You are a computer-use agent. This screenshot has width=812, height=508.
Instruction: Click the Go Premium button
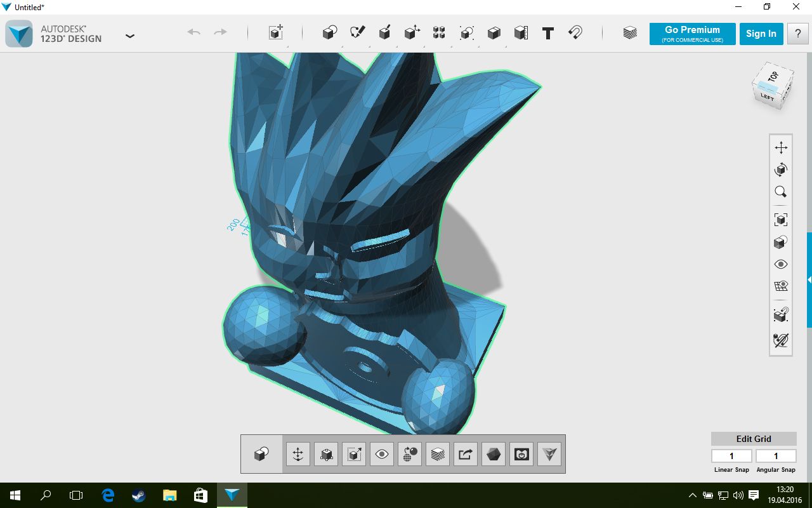click(x=692, y=34)
